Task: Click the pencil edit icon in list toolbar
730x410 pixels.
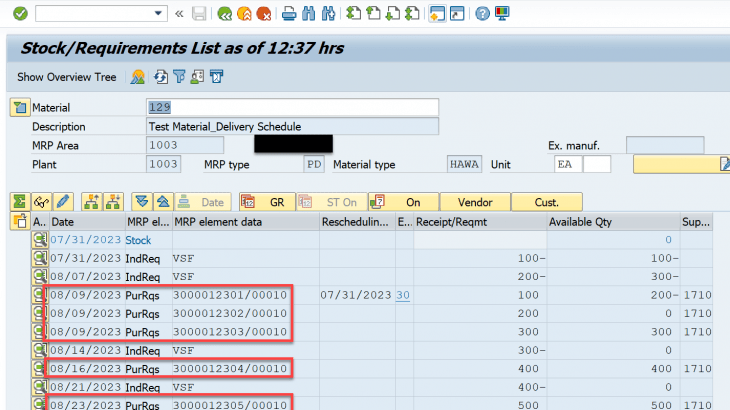Action: [x=63, y=201]
